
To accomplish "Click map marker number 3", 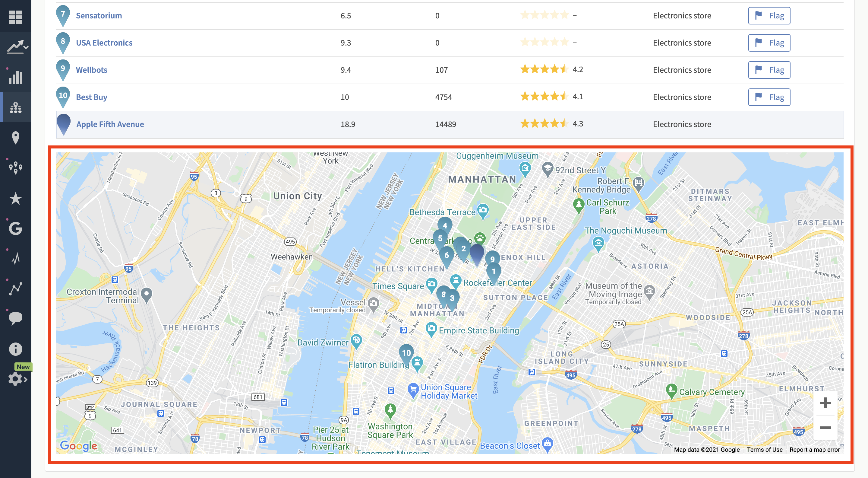I will click(452, 299).
